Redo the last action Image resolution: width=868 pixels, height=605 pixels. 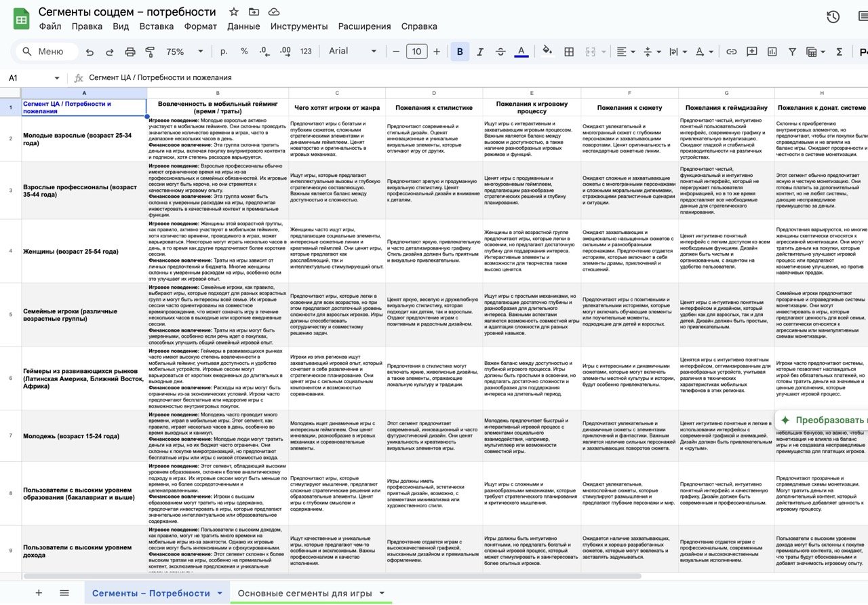110,52
